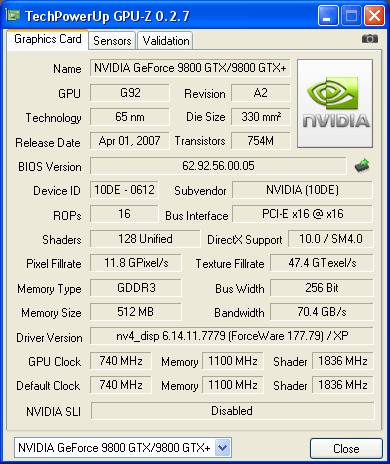
Task: Select the Graphics Card tab
Action: pos(48,39)
